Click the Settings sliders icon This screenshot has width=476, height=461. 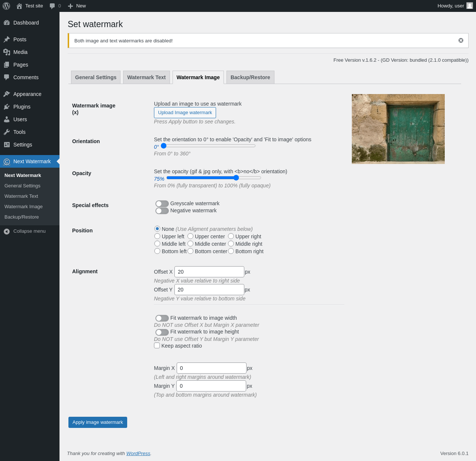[7, 145]
